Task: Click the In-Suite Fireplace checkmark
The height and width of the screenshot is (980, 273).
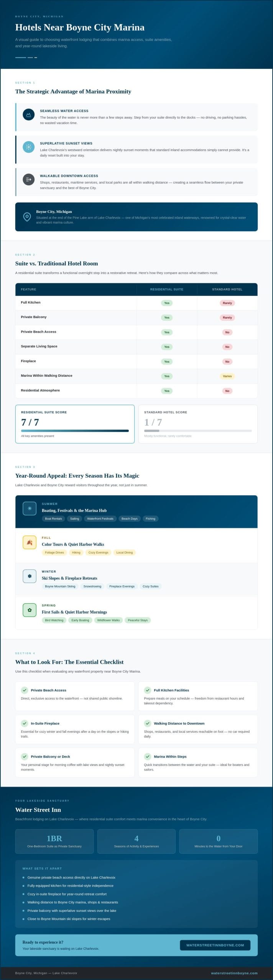Action: click(25, 724)
